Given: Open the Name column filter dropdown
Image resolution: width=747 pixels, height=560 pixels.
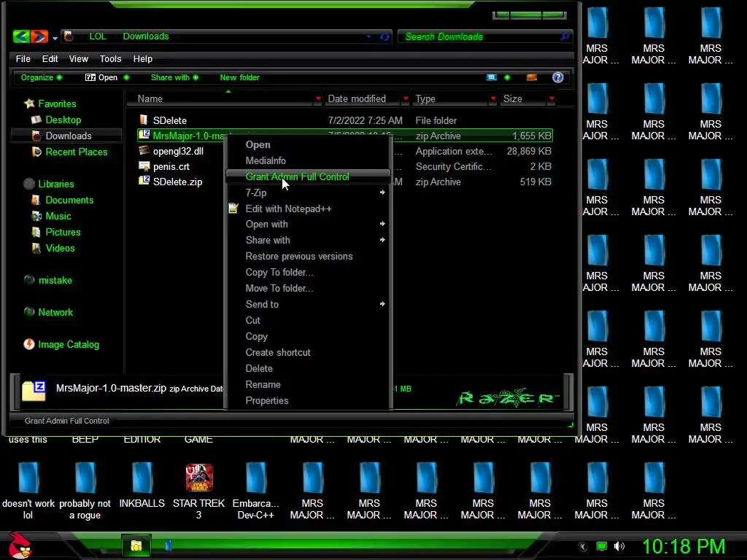Looking at the screenshot, I should (x=318, y=98).
